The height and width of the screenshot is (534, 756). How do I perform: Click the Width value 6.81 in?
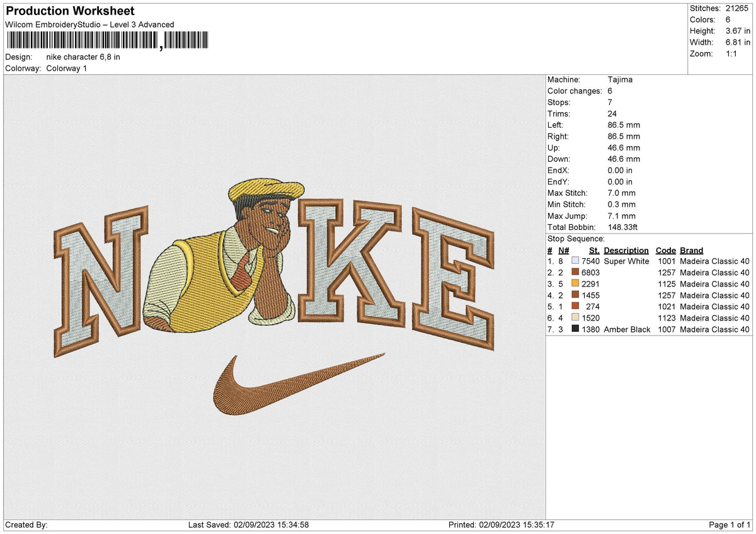pos(737,42)
